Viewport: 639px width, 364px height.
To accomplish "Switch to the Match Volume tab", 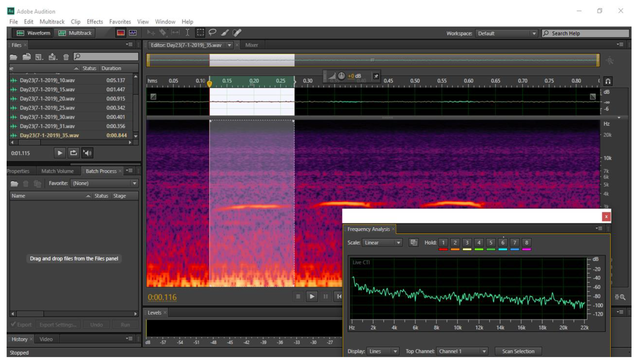I will 57,171.
